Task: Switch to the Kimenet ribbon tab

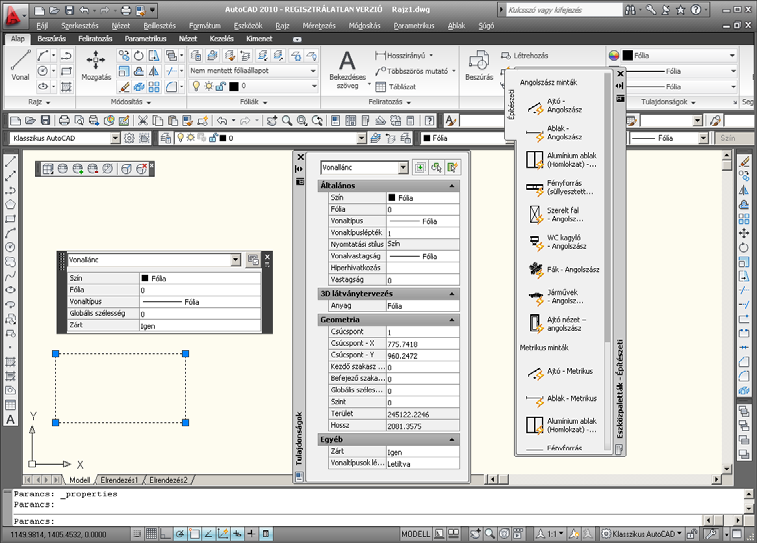Action: coord(259,39)
